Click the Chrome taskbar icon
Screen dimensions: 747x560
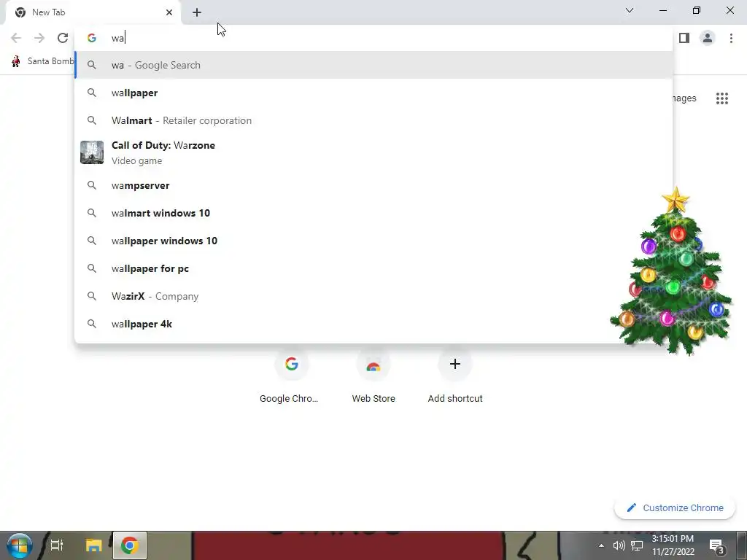[130, 545]
